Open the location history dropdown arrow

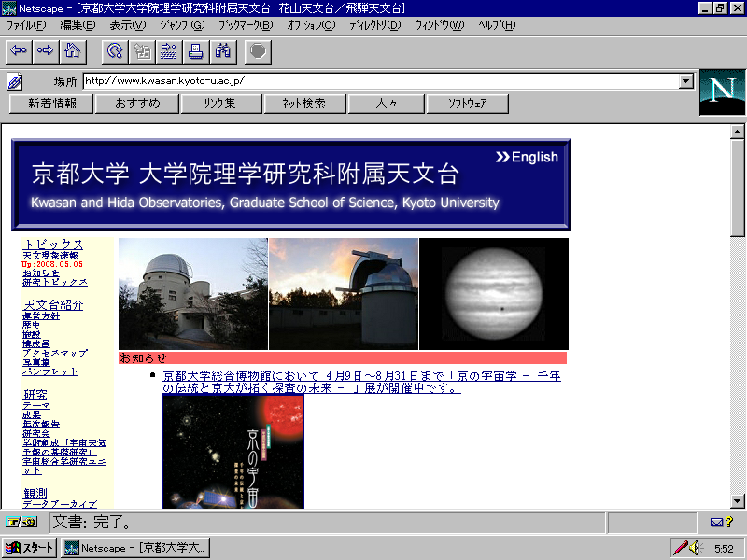tap(685, 81)
